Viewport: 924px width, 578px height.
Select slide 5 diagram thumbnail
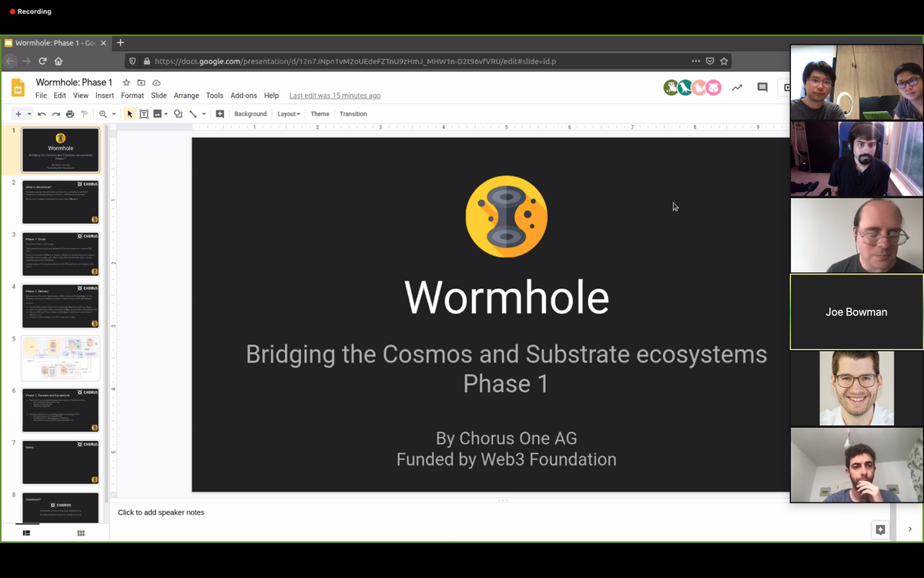pos(61,358)
